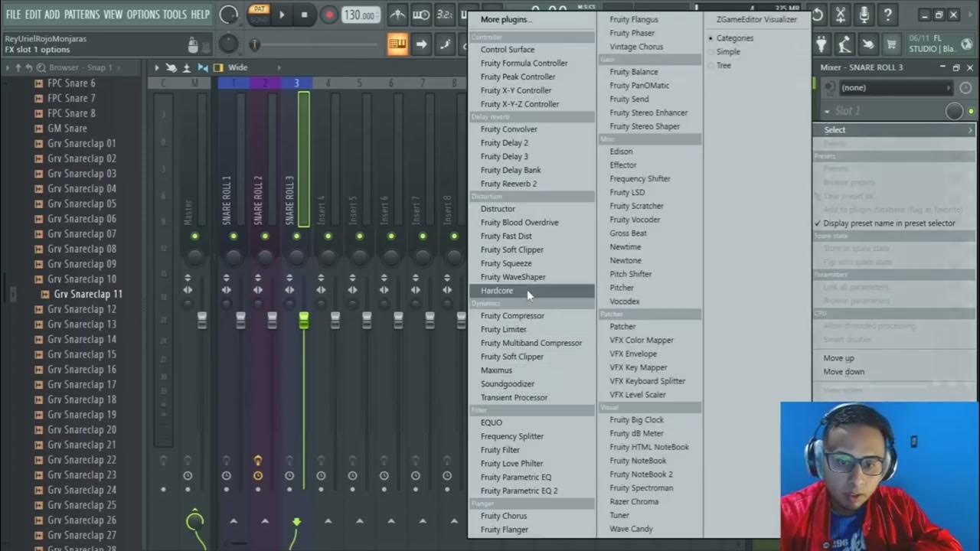Expand the Slot 1 arrow menu
The height and width of the screenshot is (551, 980).
click(828, 112)
